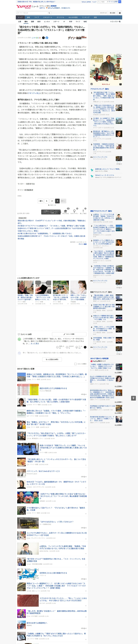Image resolution: width=138 pixels, height=644 pixels.
Task: Click the 記事に関する報告 report icon link
Action: [24, 213]
